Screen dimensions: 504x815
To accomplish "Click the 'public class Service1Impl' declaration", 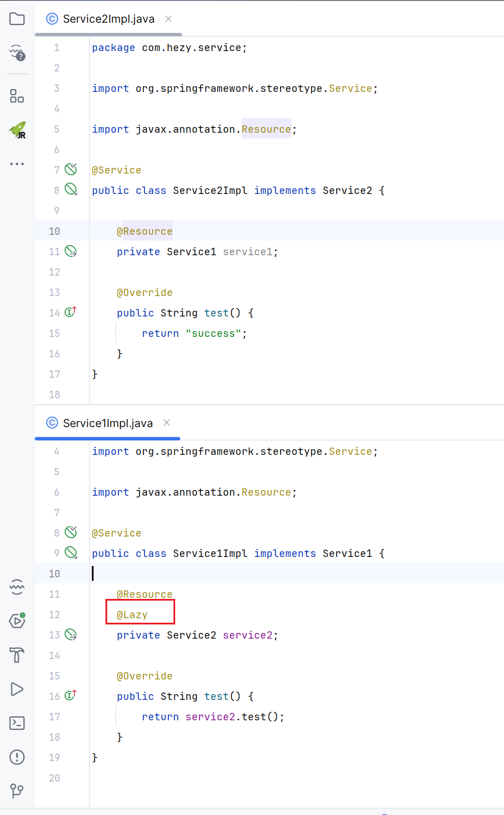I will pyautogui.click(x=238, y=554).
